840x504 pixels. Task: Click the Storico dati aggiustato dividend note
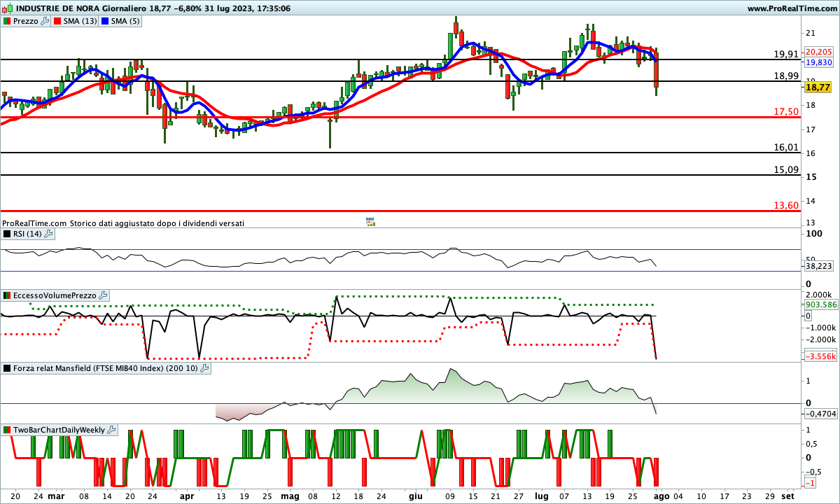coord(157,223)
